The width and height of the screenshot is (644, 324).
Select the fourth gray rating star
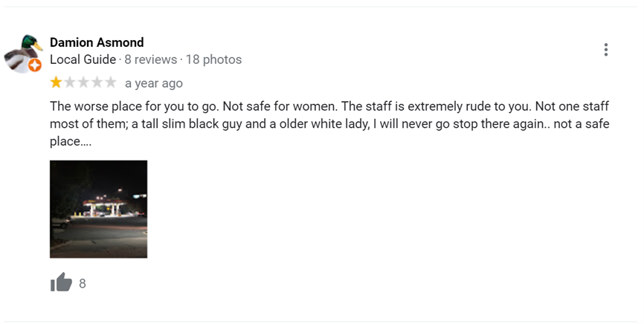click(97, 82)
